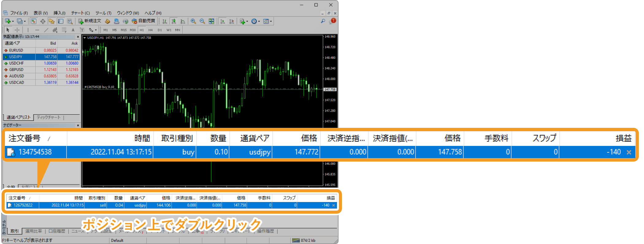Select the text label T tool
Screen dimensions: 644x244
click(x=82, y=30)
